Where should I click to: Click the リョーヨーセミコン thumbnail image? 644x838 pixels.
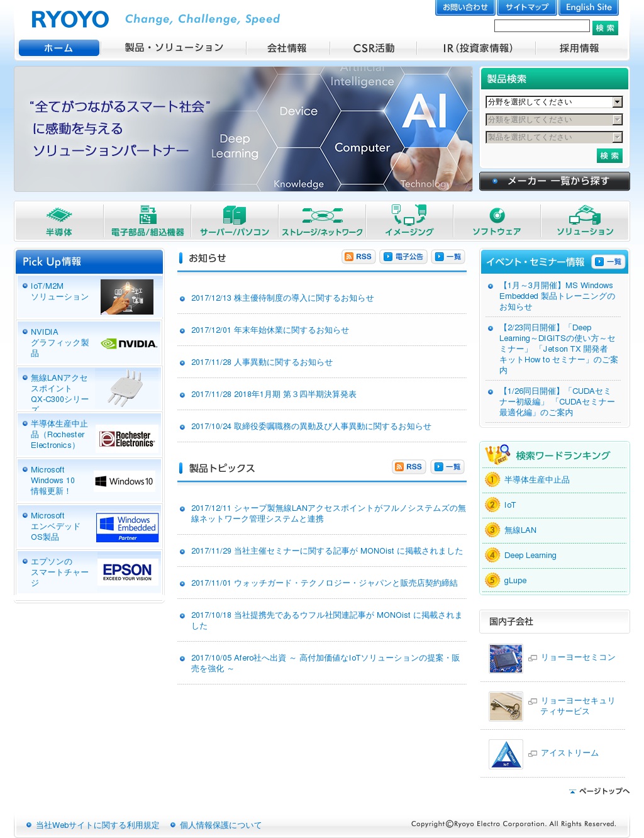[x=506, y=659]
